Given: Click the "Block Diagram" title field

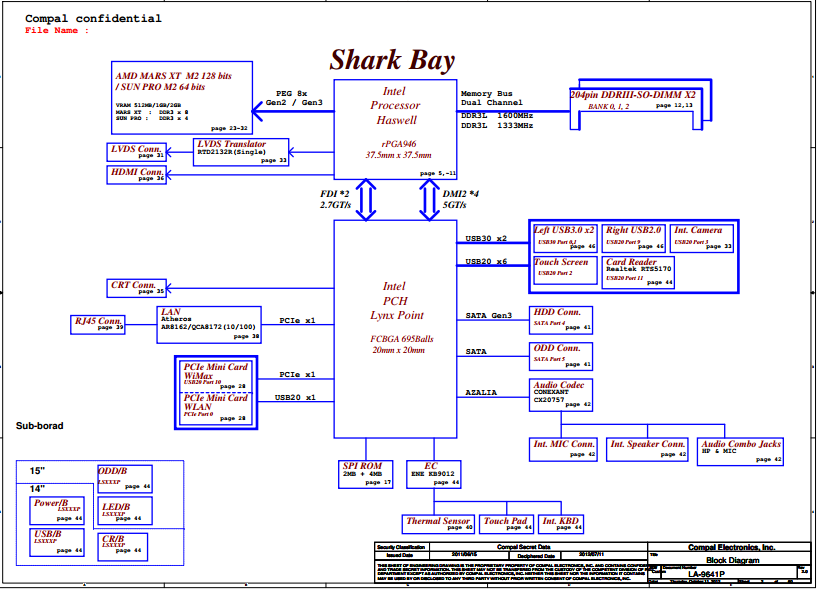Looking at the screenshot, I should [x=733, y=560].
